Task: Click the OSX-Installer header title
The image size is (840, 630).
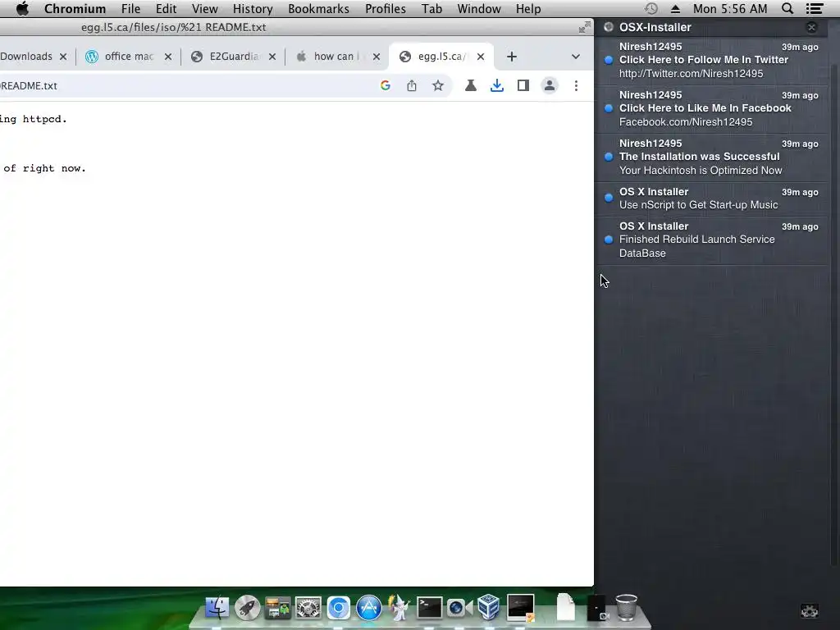Action: click(655, 27)
